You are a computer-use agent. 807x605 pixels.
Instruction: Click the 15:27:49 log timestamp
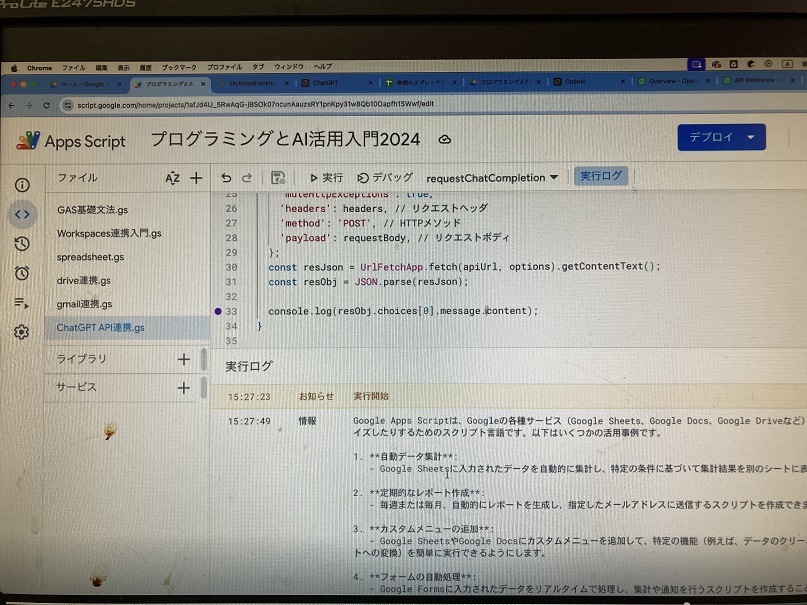click(x=249, y=421)
